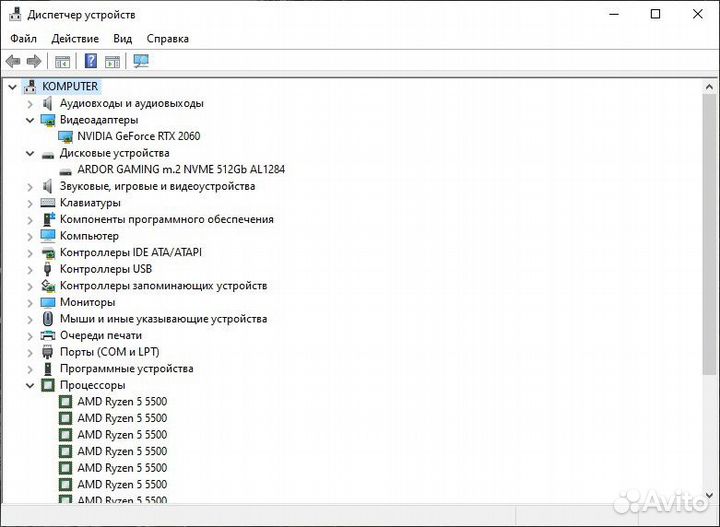Maximize the Диспетчер устройств window
Viewport: 720px width, 527px height.
[x=656, y=14]
